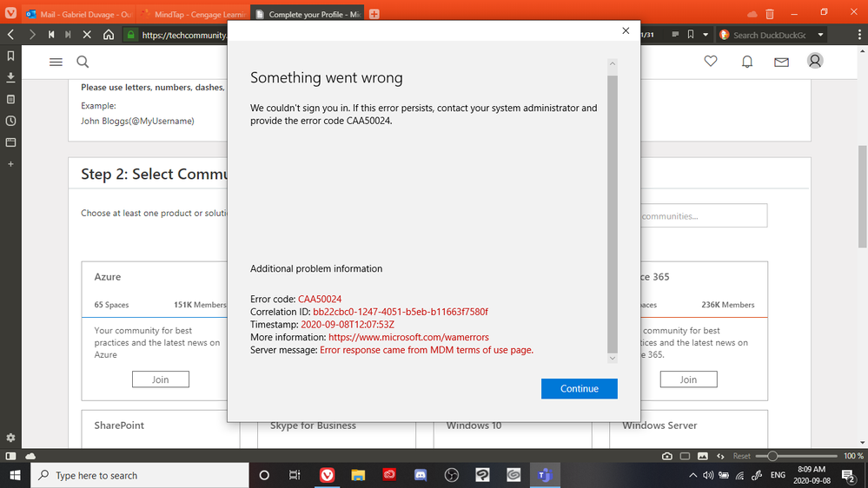Open messages envelope icon on page
This screenshot has width=868, height=488.
(781, 62)
